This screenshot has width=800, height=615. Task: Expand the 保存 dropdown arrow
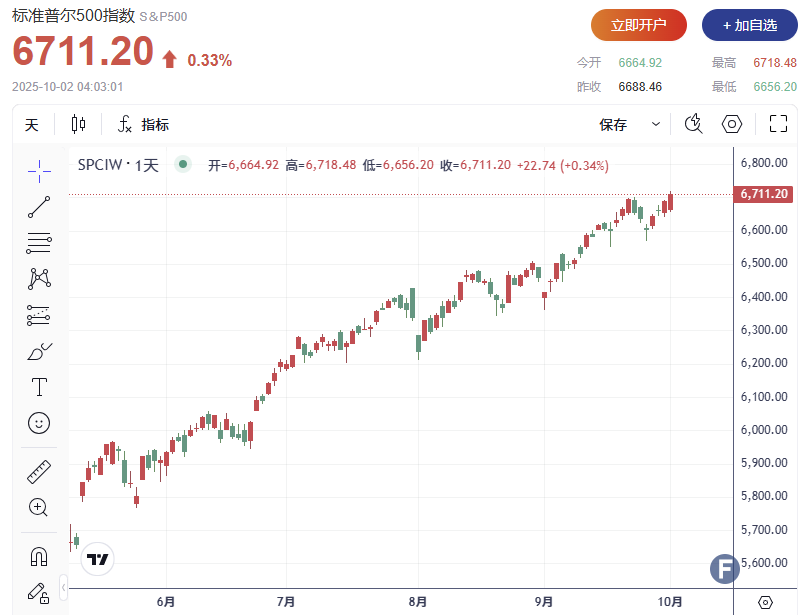[x=656, y=125]
